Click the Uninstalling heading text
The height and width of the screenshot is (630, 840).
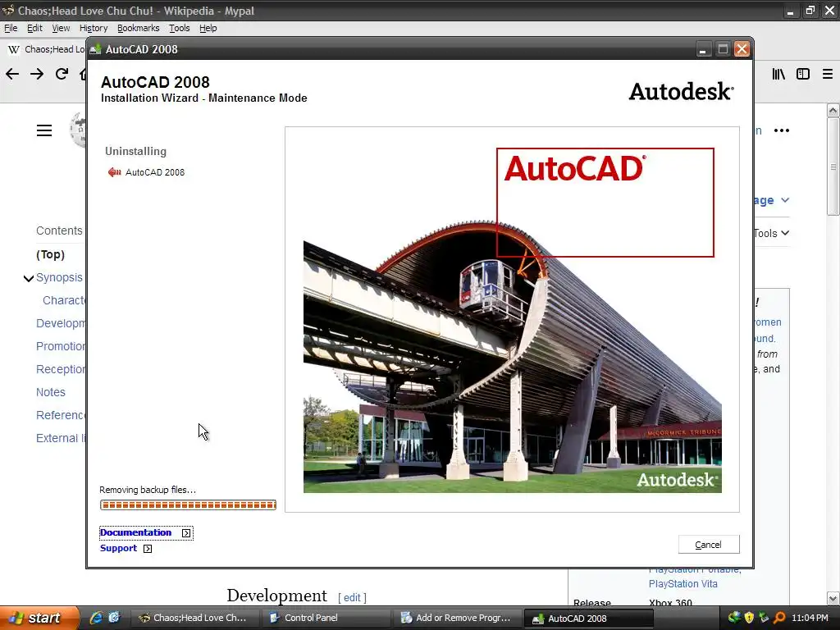135,151
